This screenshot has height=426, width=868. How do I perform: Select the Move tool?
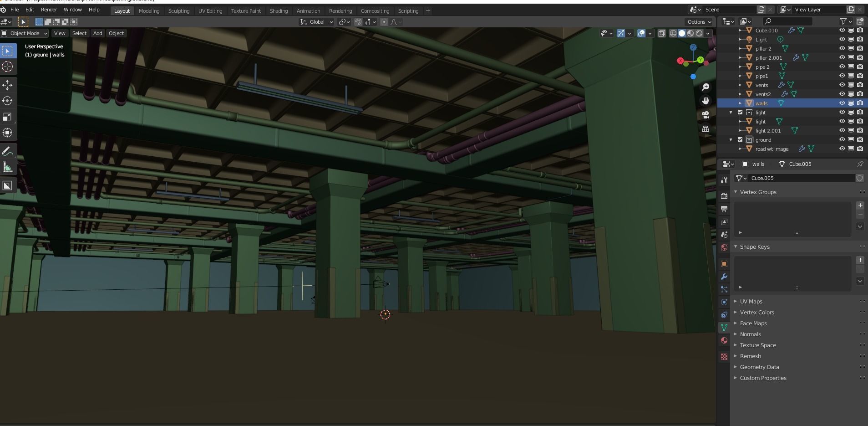[x=7, y=85]
